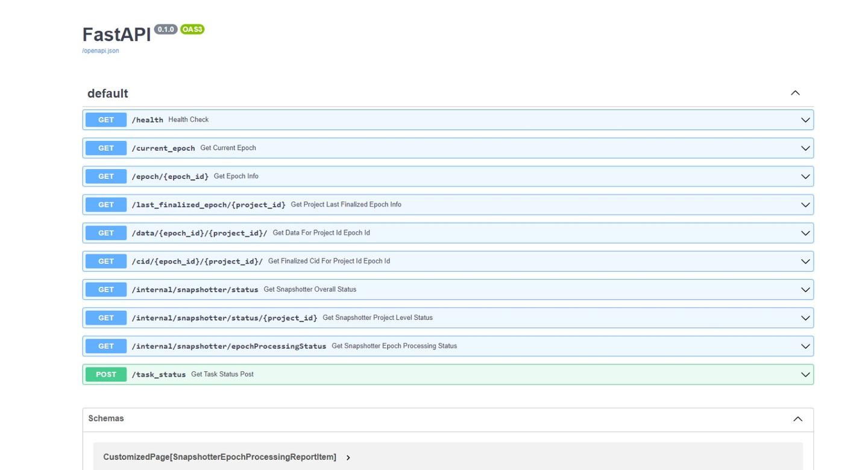Click the /last_finalized_epoch/{project_id} path text

(x=209, y=205)
